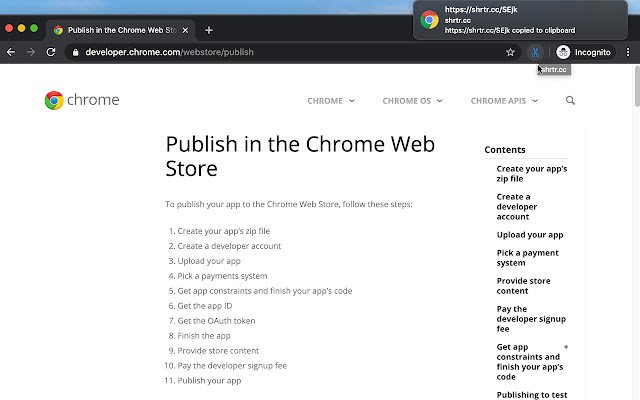Click the green window fullscreen button
Screen dimensions: 640x400
point(34,28)
